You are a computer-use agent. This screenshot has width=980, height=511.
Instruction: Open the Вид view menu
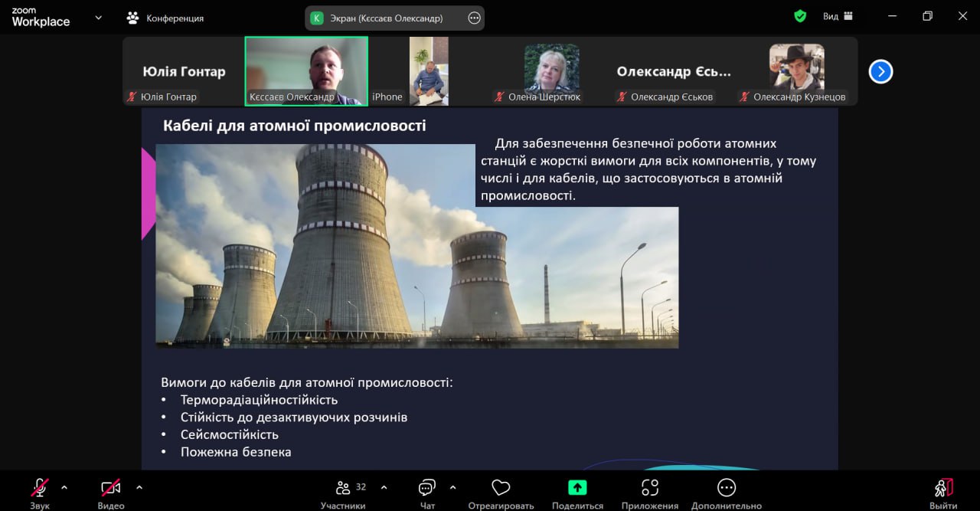837,16
